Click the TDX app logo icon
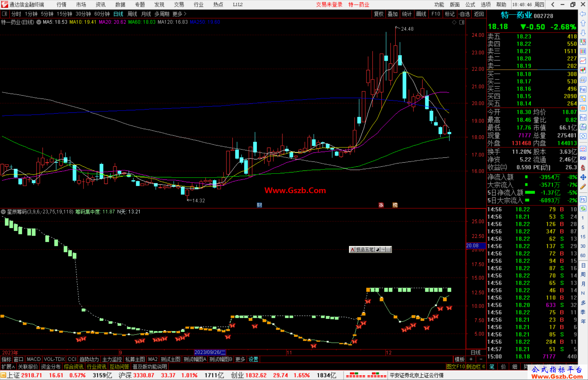The image size is (588, 380). (5, 4)
